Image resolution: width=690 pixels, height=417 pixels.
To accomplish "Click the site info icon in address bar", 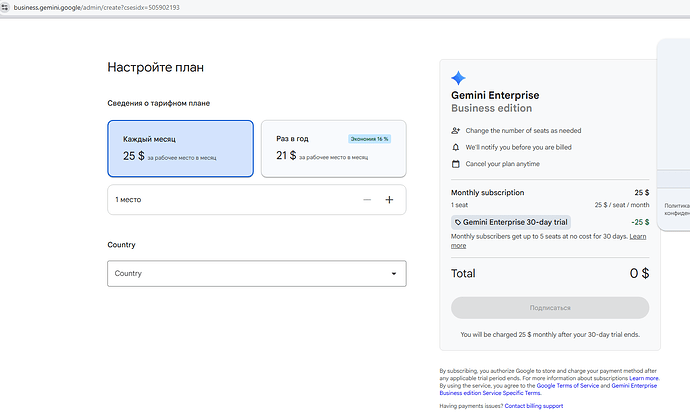I will point(5,7).
